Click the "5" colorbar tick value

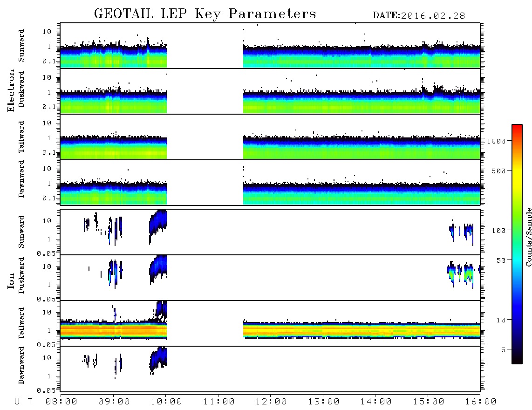[x=504, y=350]
